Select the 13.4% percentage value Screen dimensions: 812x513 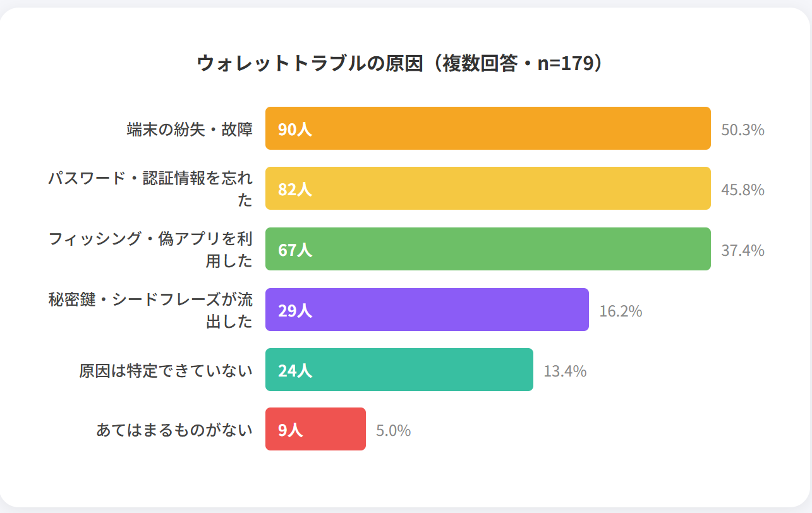point(565,371)
